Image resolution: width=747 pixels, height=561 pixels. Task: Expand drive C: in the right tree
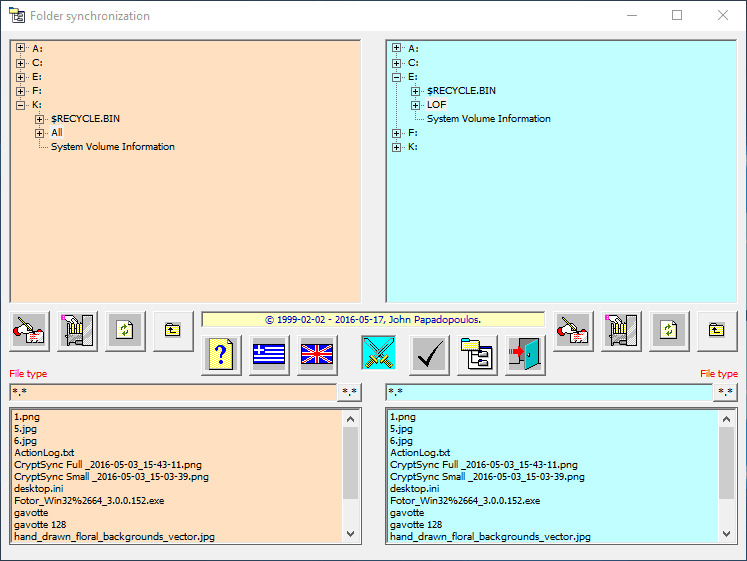(396, 62)
